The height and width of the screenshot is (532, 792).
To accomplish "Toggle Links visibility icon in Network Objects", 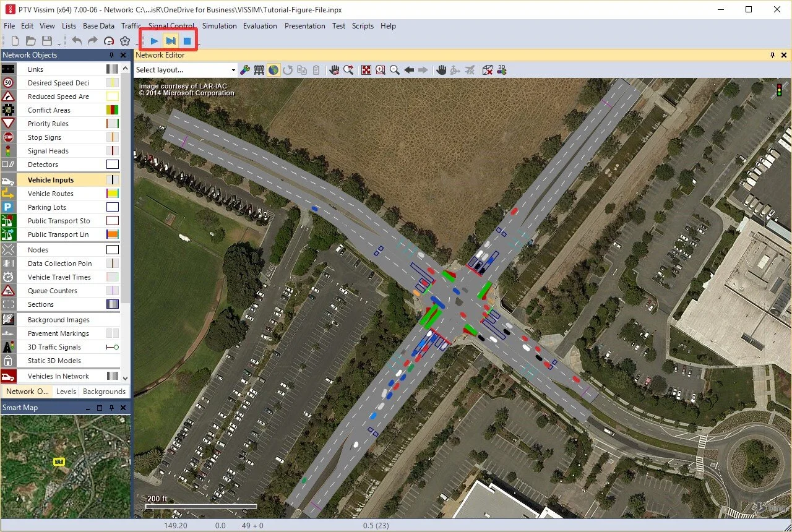I will [x=8, y=69].
